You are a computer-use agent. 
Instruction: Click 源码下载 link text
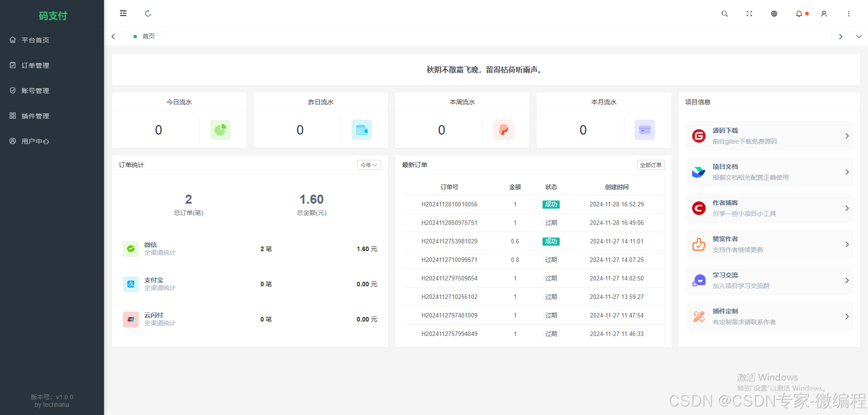[725, 131]
